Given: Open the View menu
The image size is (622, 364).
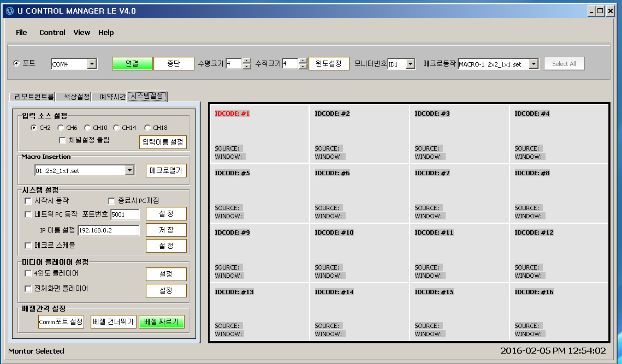Looking at the screenshot, I should (82, 33).
